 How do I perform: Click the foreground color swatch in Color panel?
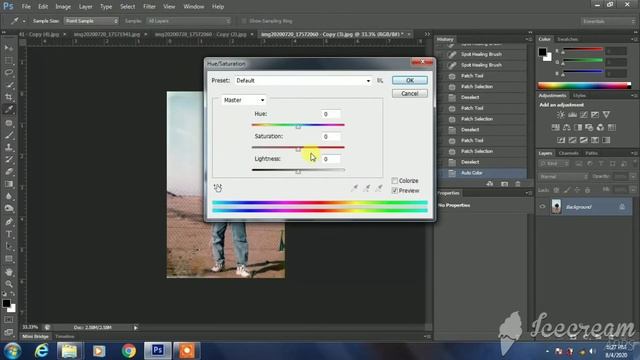542,52
